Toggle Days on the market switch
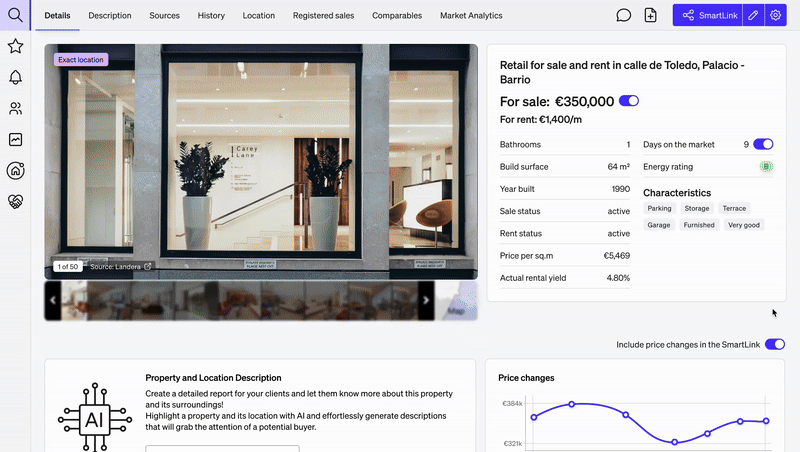Screen dimensions: 800x452 click(763, 144)
